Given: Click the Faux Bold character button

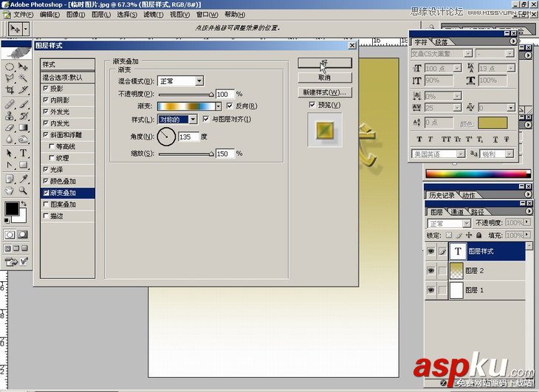Looking at the screenshot, I should [x=419, y=139].
